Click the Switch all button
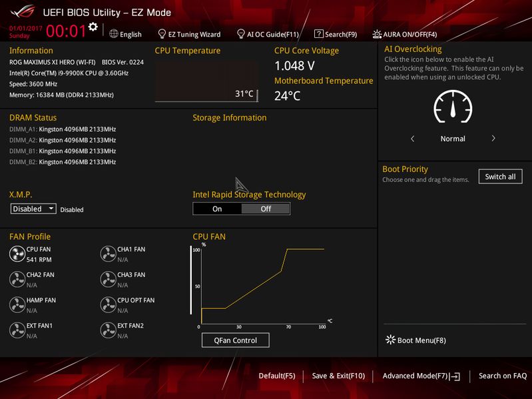The image size is (532, 399). 501,177
